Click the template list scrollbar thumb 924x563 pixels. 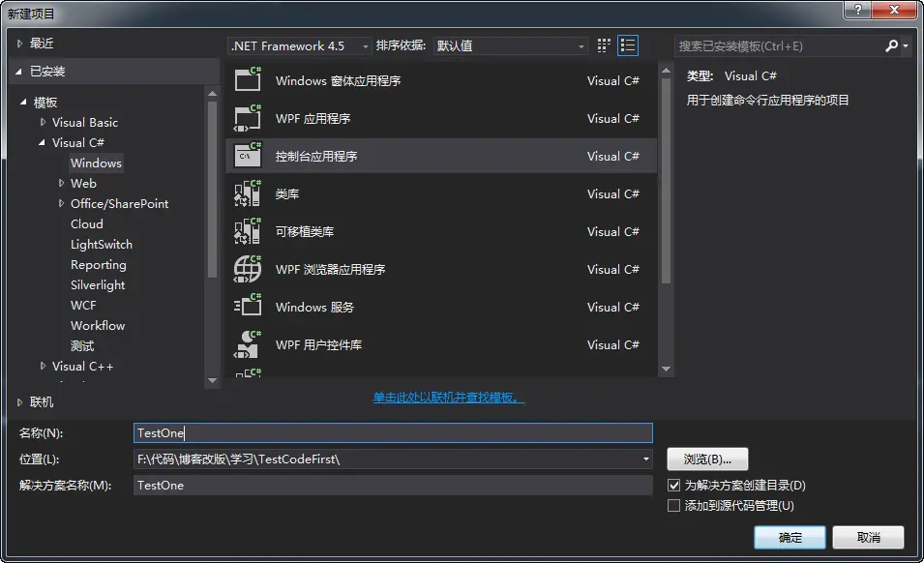(666, 180)
